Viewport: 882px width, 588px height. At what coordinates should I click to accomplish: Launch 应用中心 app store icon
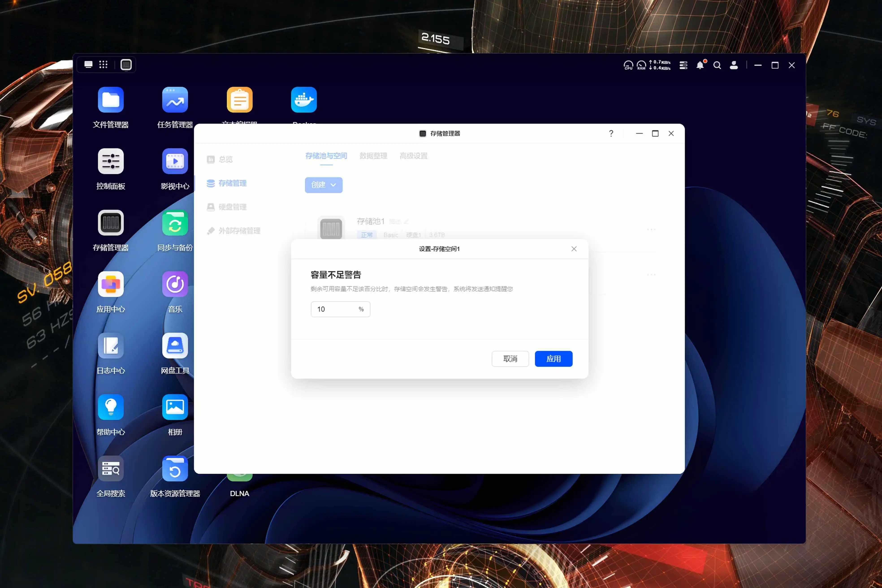[x=111, y=284]
